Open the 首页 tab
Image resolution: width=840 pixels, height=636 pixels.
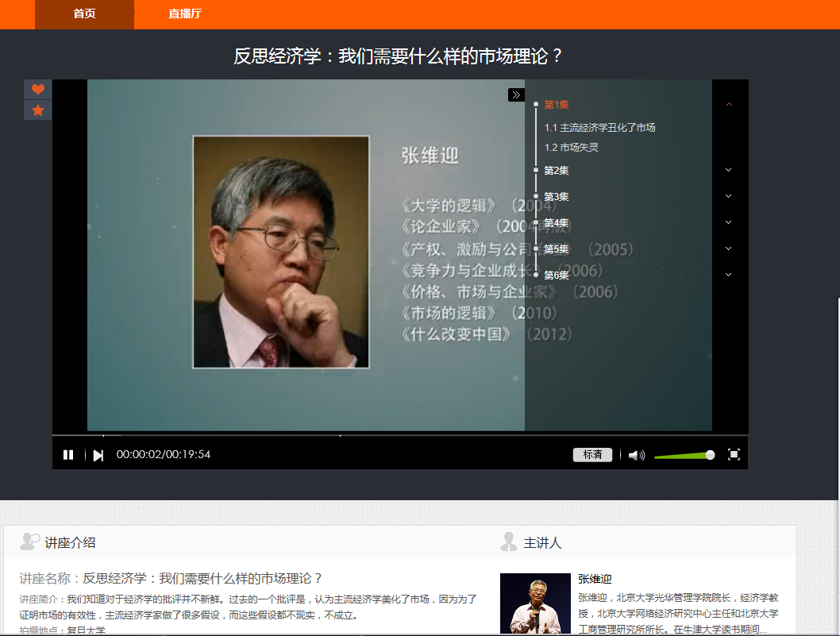click(x=84, y=14)
